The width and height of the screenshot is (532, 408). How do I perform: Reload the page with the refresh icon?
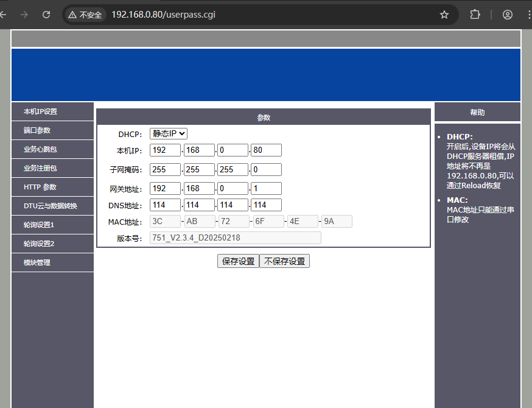pyautogui.click(x=46, y=15)
